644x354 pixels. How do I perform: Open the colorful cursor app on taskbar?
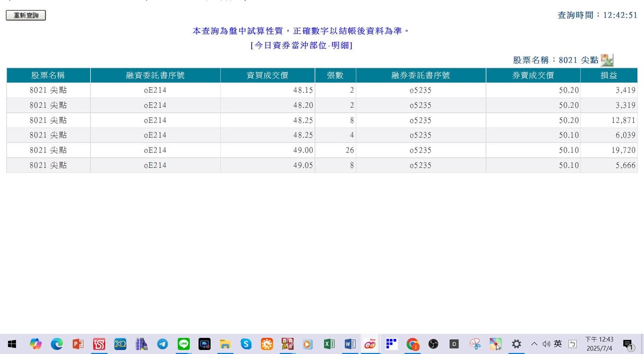tap(495, 344)
